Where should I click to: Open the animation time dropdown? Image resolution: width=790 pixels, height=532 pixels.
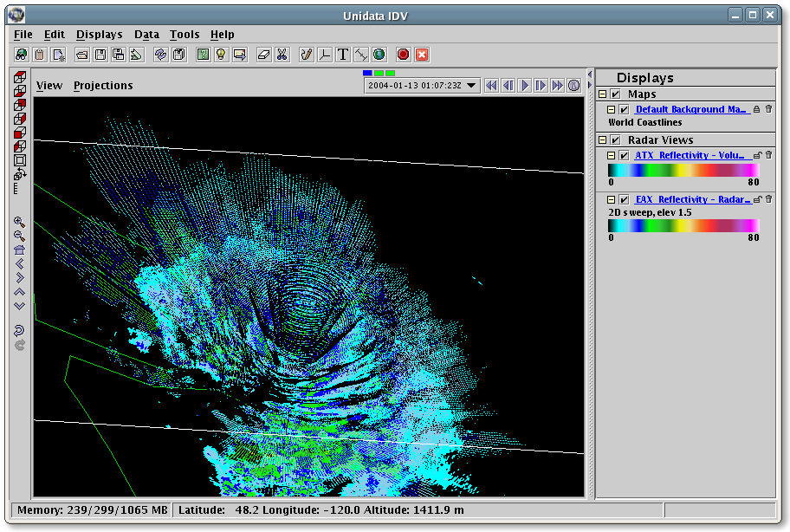click(471, 86)
